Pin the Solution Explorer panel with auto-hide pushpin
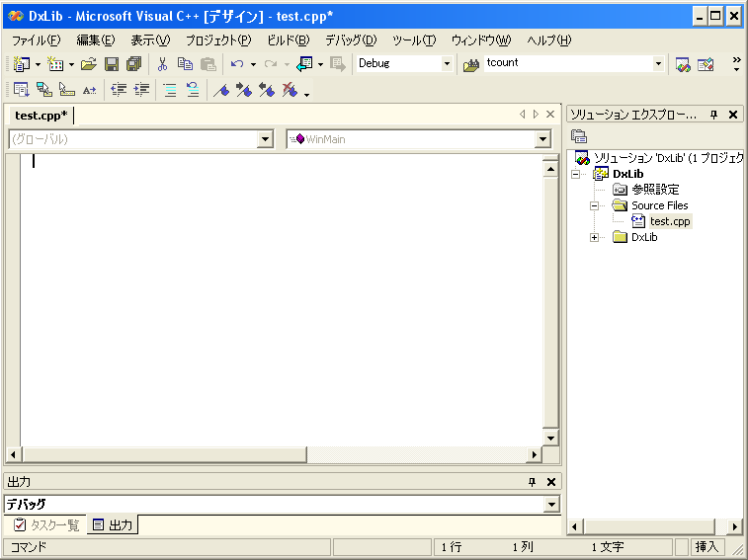Image resolution: width=748 pixels, height=560 pixels. 714,115
